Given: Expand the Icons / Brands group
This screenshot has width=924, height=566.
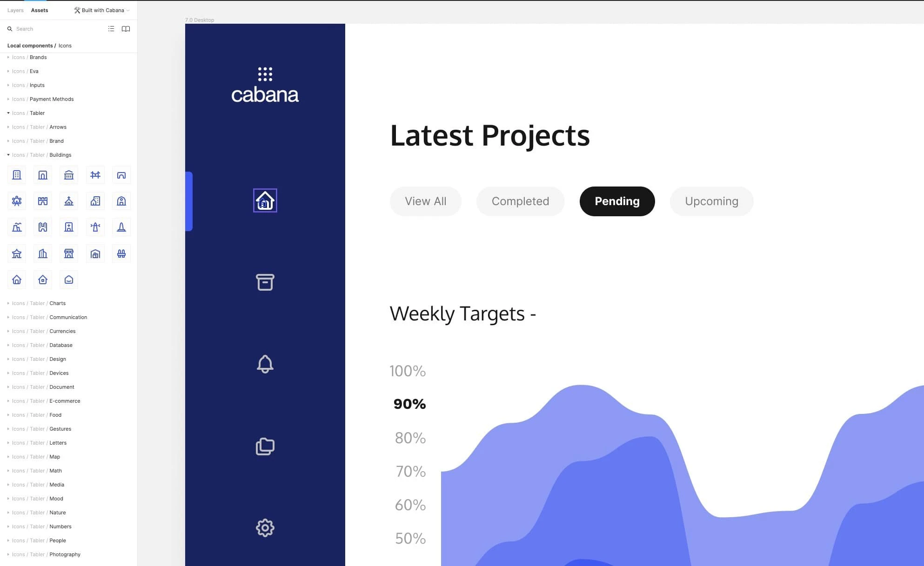Looking at the screenshot, I should pyautogui.click(x=8, y=57).
